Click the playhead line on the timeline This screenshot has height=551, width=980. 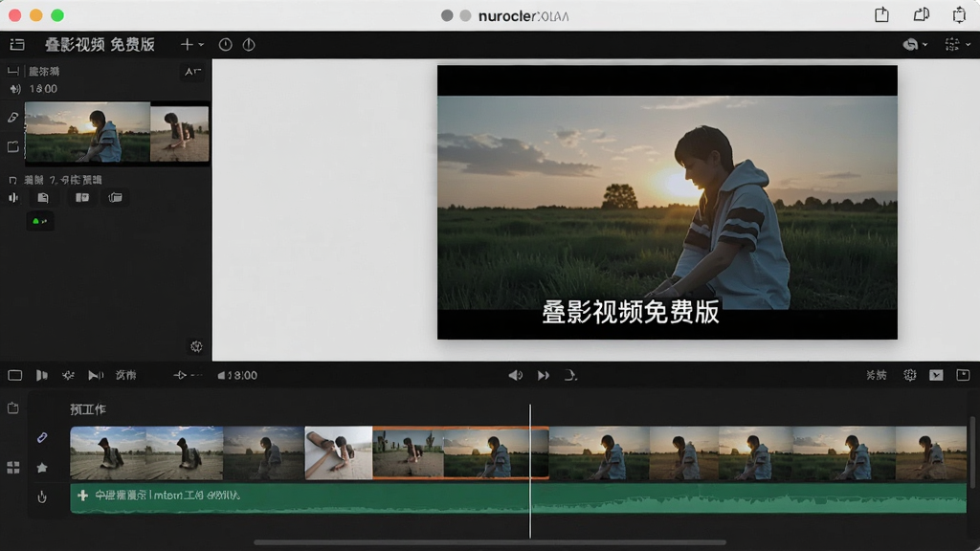[530, 471]
